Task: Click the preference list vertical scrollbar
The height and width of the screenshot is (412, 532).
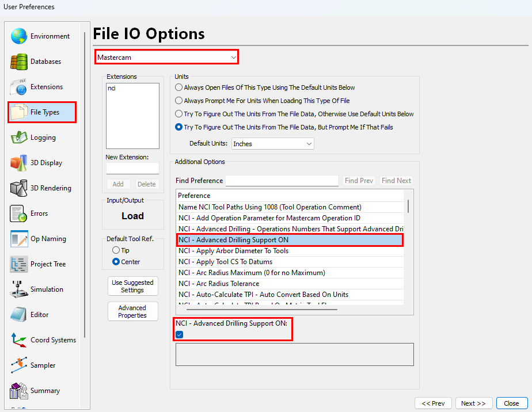Action: click(408, 206)
